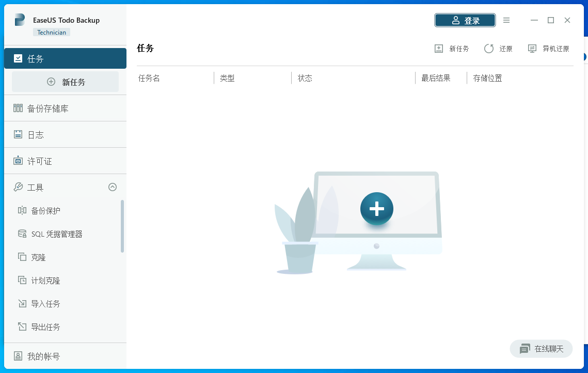Select 任务 in the sidebar
The width and height of the screenshot is (588, 373).
click(65, 58)
